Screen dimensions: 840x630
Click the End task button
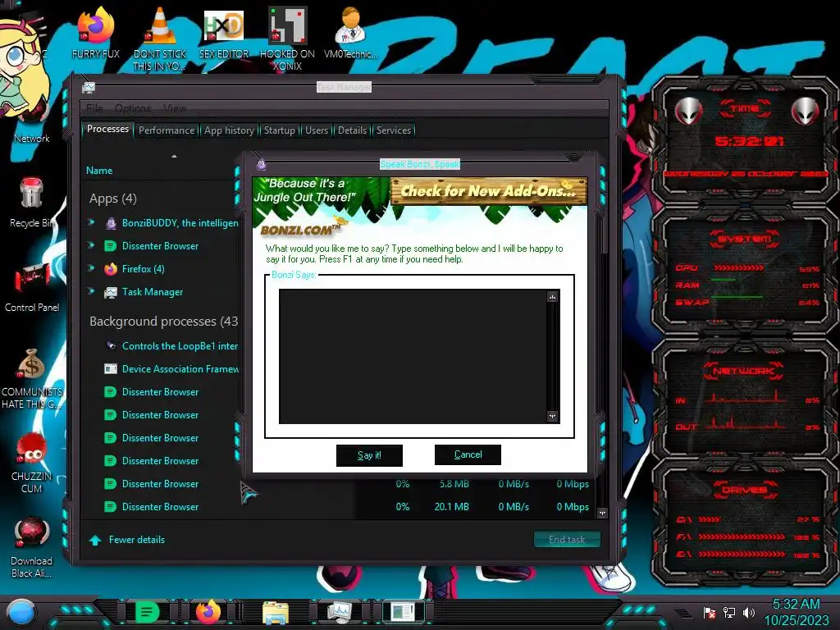tap(567, 540)
